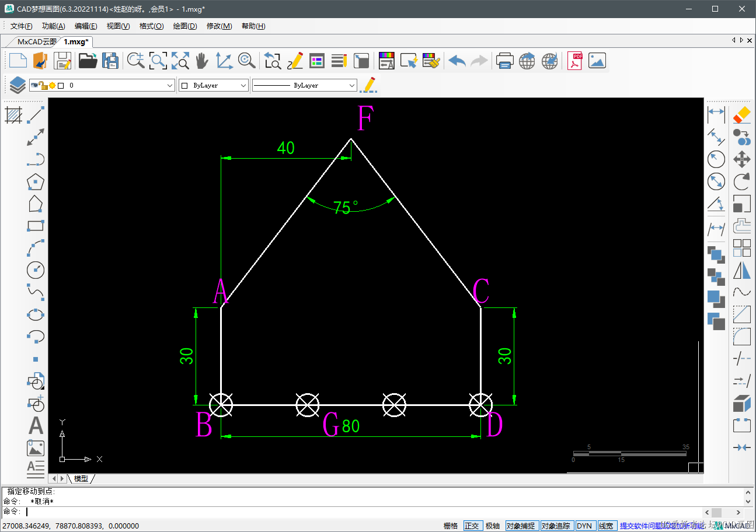The image size is (756, 532).
Task: Open the 绘图(D) menu
Action: point(185,26)
